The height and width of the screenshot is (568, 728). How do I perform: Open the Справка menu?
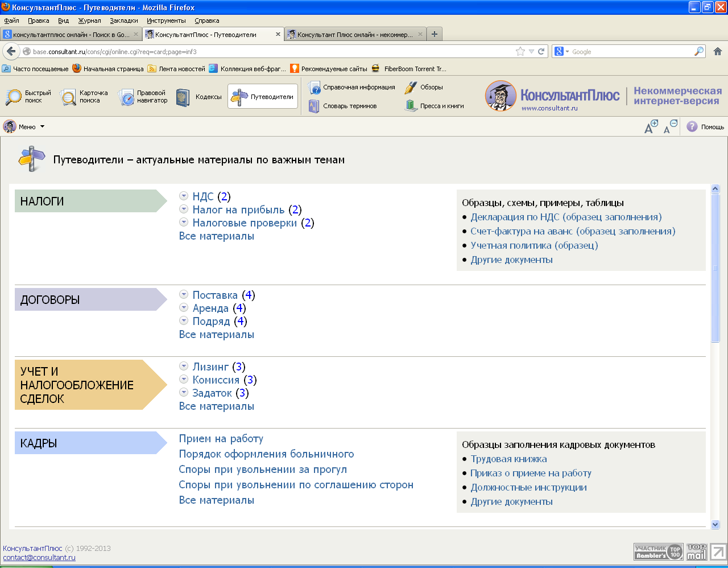pyautogui.click(x=207, y=20)
